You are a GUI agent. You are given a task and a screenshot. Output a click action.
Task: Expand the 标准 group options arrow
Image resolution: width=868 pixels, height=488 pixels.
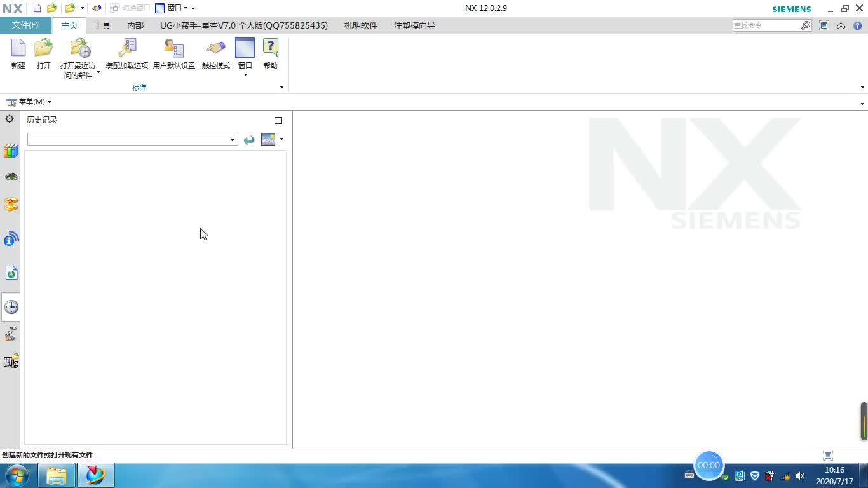[x=281, y=88]
